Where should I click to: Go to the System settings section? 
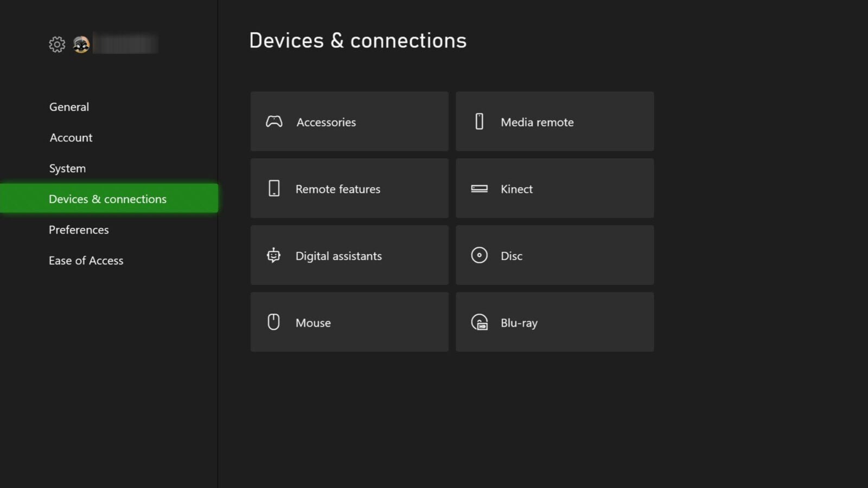tap(67, 169)
